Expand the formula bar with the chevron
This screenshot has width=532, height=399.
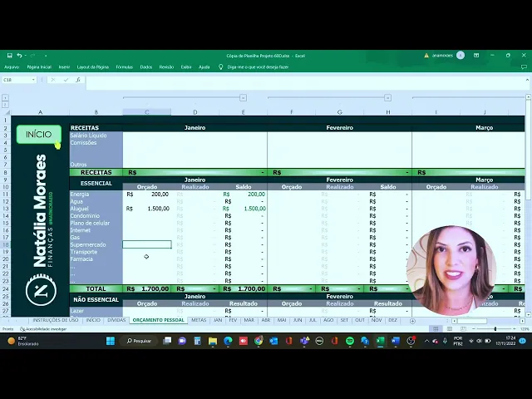[x=527, y=80]
